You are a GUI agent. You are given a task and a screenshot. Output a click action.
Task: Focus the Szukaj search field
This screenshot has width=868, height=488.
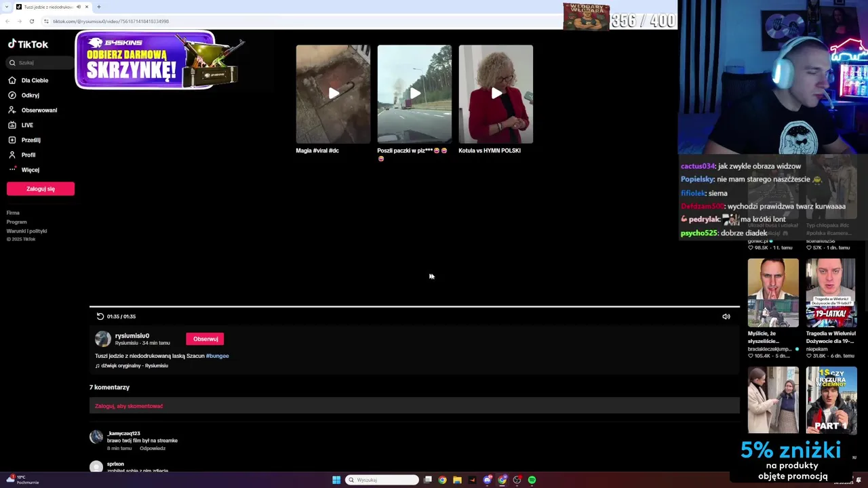(x=41, y=62)
